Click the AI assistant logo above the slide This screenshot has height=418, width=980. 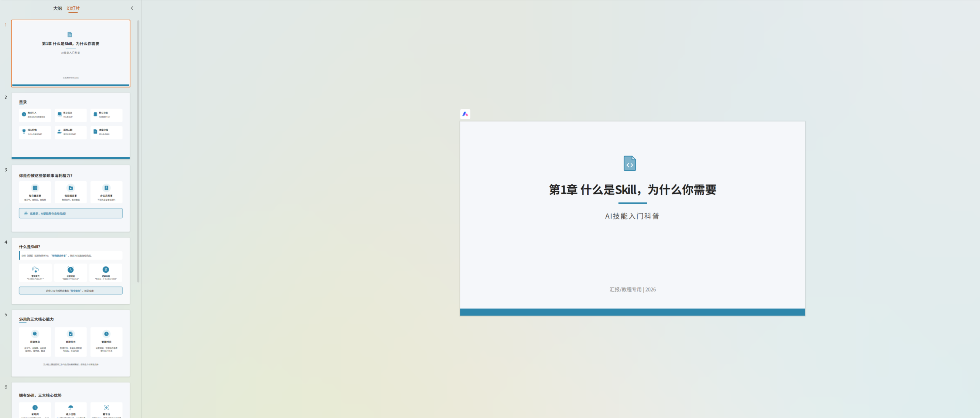coord(465,114)
